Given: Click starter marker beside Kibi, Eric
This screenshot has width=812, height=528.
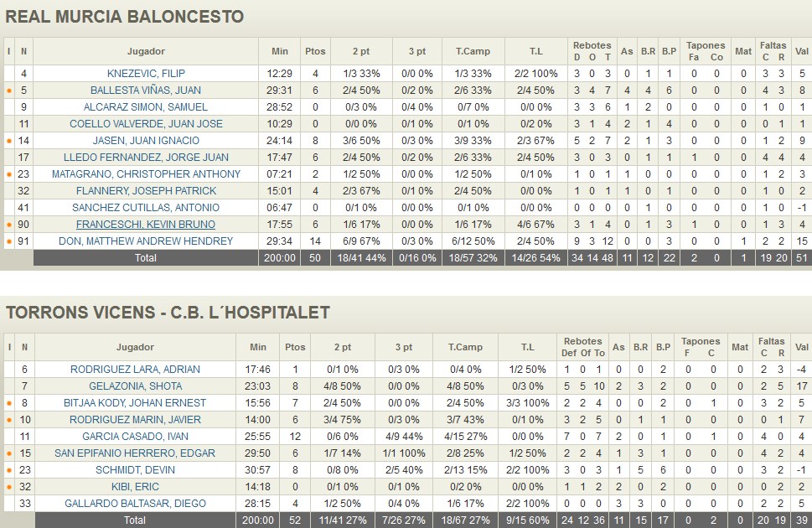Looking at the screenshot, I should coord(9,487).
